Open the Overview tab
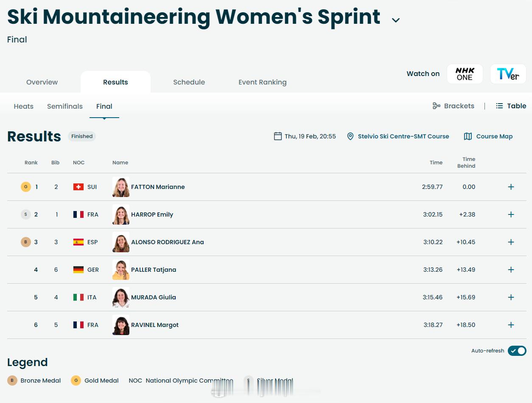The width and height of the screenshot is (532, 403). click(x=42, y=82)
